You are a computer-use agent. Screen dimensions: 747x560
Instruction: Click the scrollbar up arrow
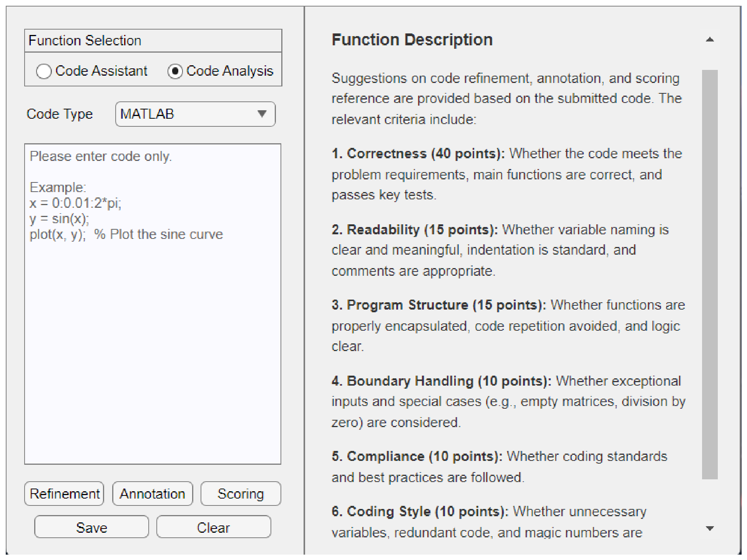coord(710,40)
